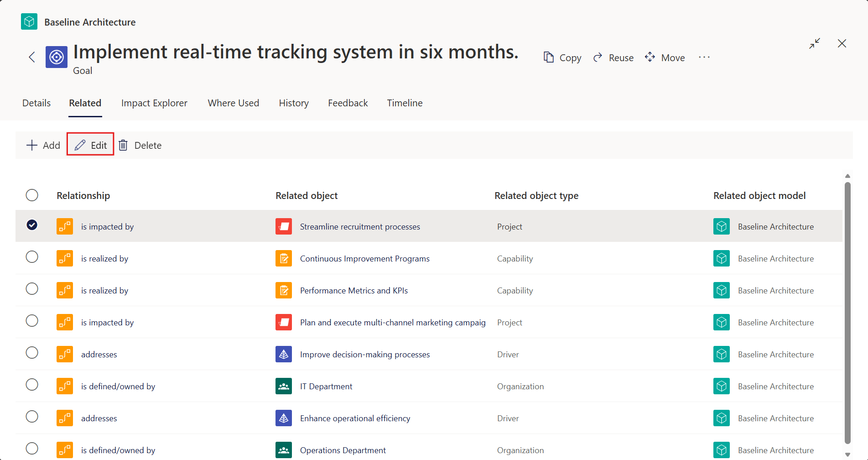The image size is (868, 460).
Task: Uncheck the Streamline recruitment processes row
Action: pyautogui.click(x=32, y=225)
